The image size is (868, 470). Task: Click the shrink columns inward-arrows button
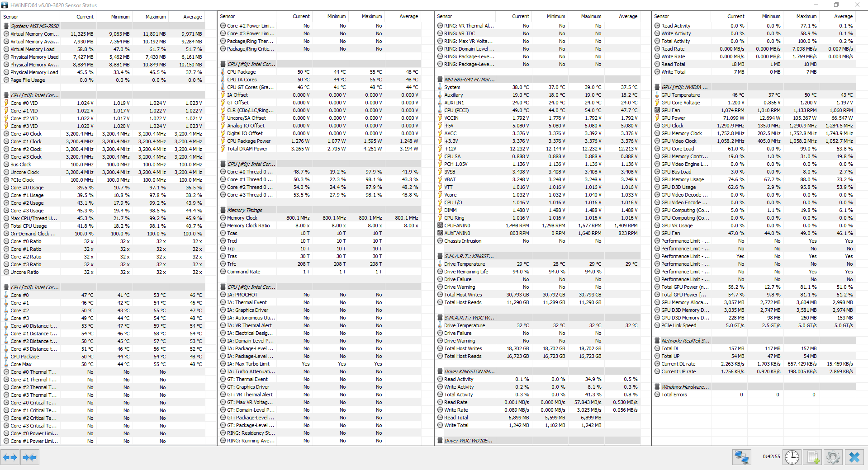pyautogui.click(x=29, y=457)
